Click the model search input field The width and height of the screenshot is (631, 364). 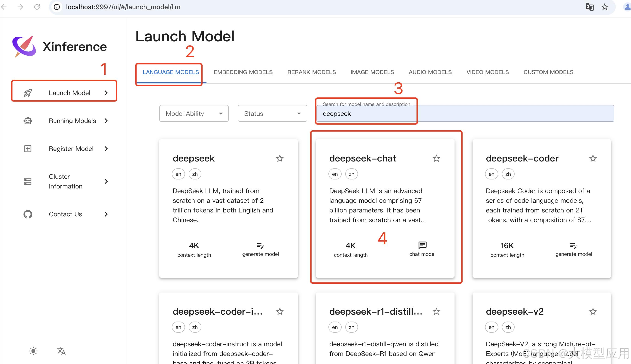(x=465, y=113)
